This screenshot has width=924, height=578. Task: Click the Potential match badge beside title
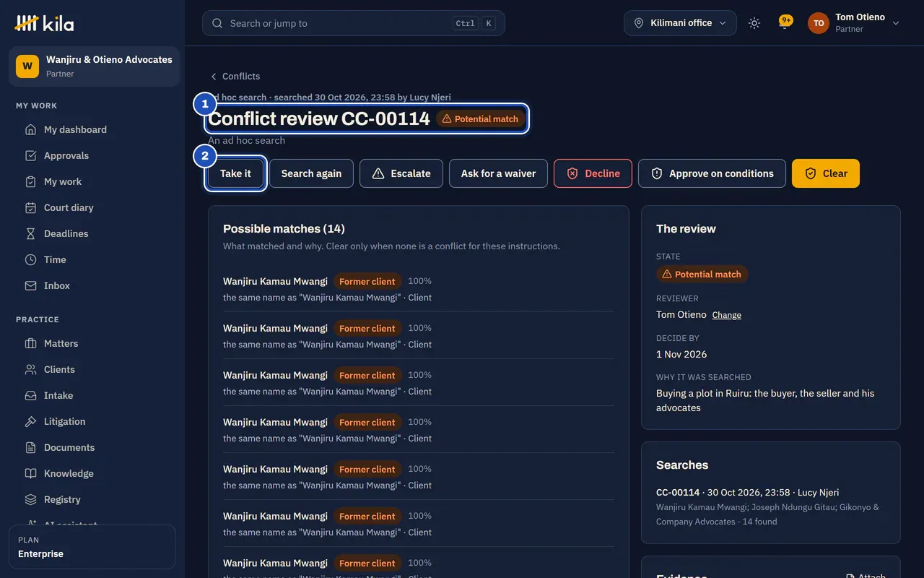tap(481, 118)
